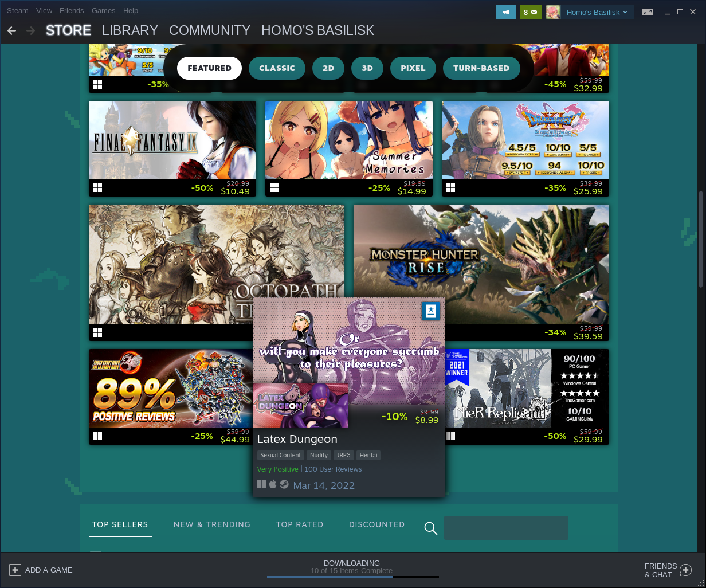Open the 100 User Reviews link
Screen dimensions: 706x588
point(333,469)
